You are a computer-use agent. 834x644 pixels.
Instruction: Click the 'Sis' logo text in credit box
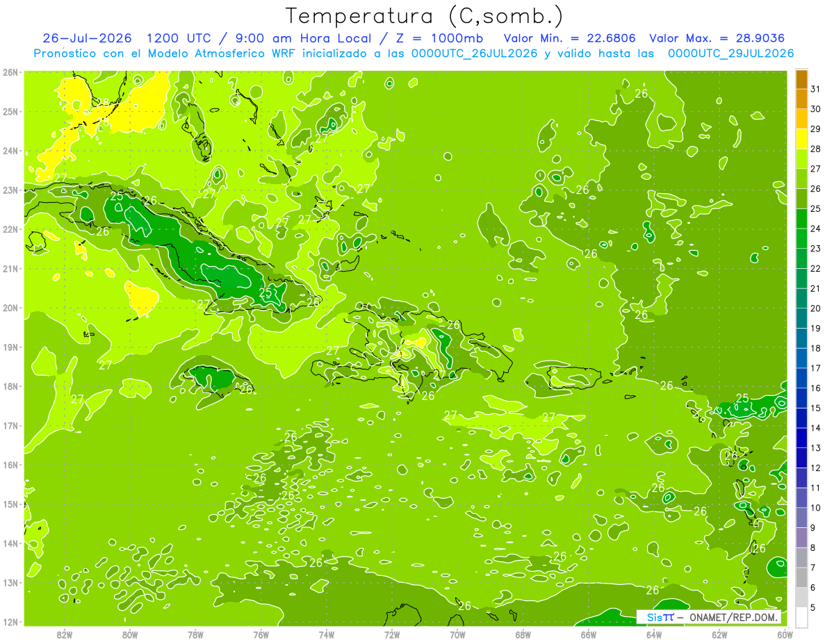click(654, 617)
